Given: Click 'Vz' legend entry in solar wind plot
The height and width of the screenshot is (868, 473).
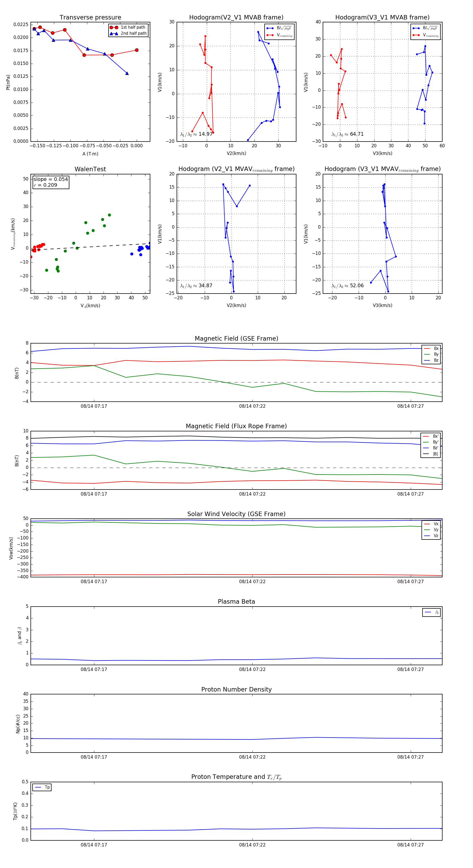Looking at the screenshot, I should coord(431,536).
